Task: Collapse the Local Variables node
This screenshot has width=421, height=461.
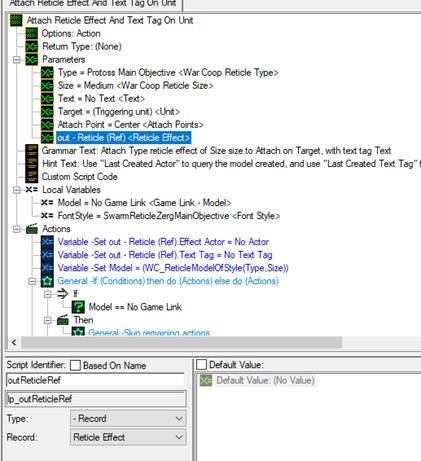Action: pyautogui.click(x=16, y=190)
